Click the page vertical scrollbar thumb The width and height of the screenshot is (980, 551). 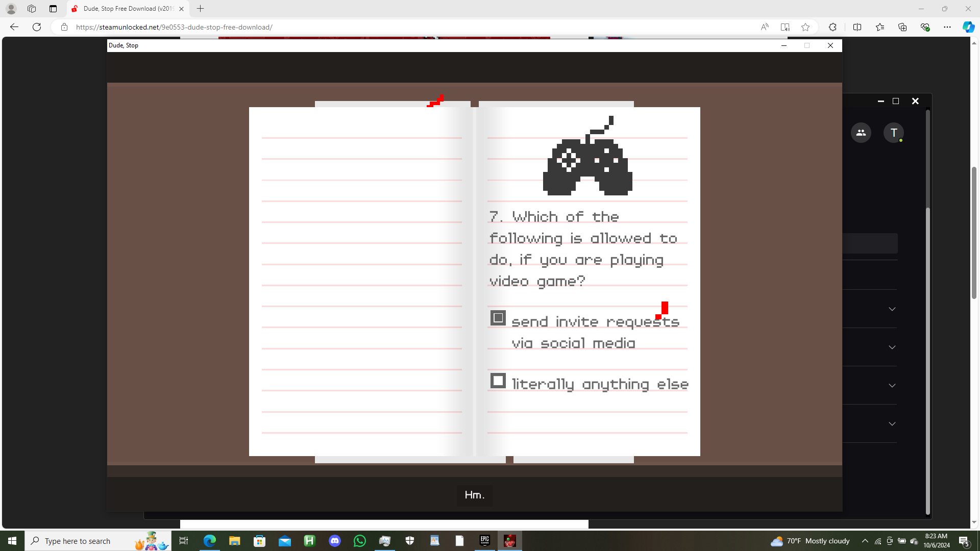974,232
